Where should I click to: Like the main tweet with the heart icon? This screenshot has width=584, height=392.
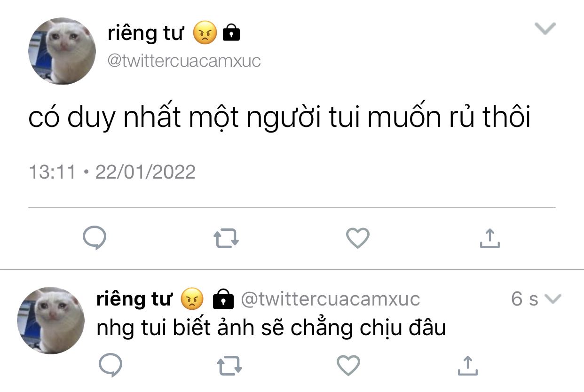358,238
